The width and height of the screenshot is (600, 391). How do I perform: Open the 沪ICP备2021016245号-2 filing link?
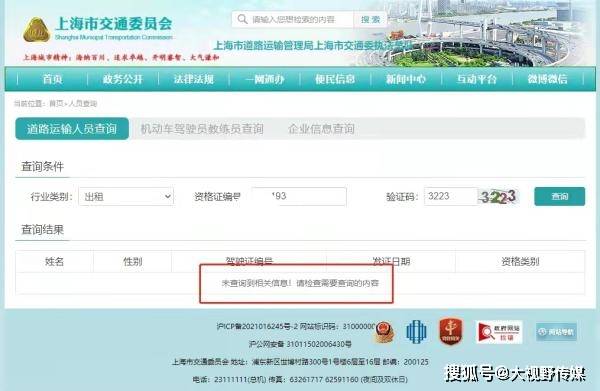coord(257,326)
